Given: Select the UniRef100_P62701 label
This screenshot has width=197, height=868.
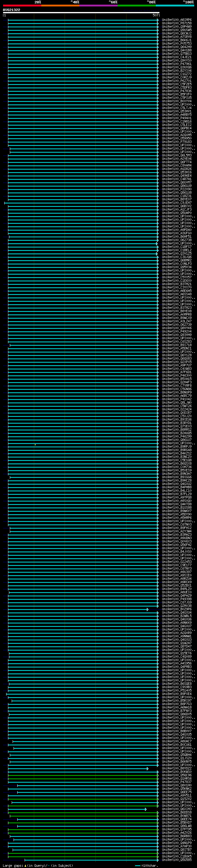Looking at the screenshot, I should click(x=177, y=81).
